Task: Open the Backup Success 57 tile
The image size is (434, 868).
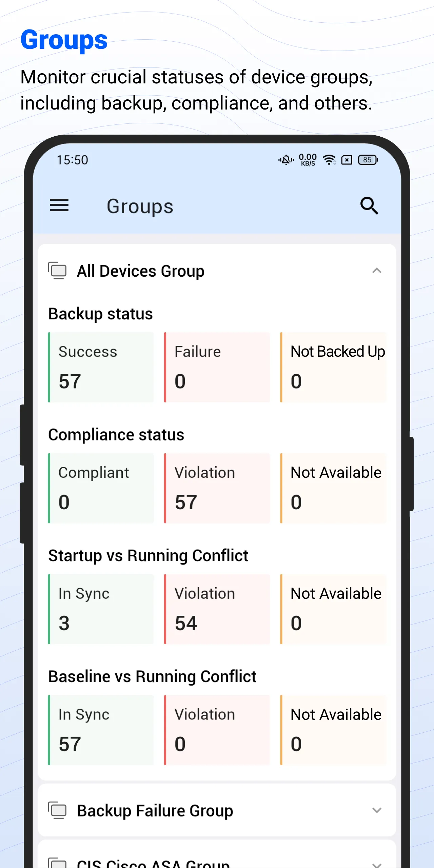Action: (101, 367)
